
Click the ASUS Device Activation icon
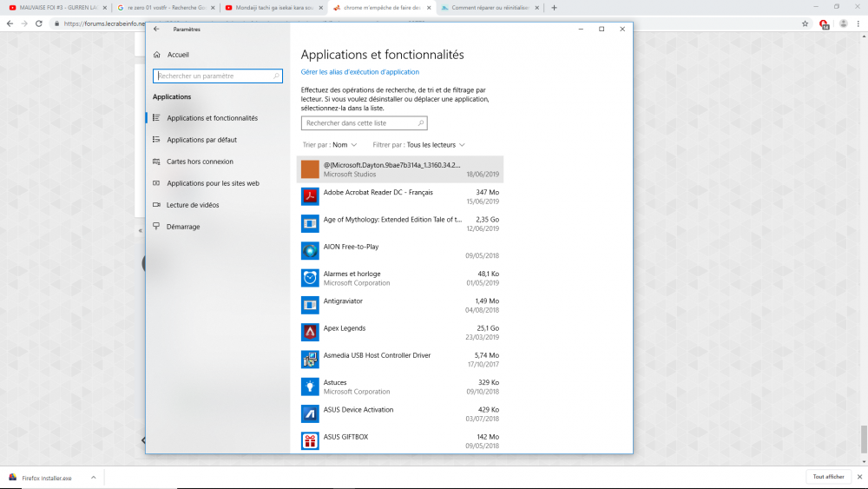tap(310, 413)
